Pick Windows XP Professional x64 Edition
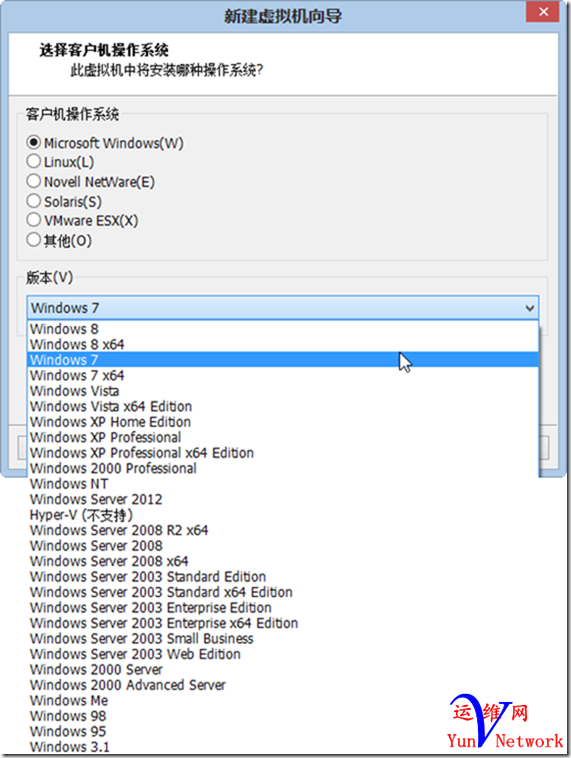The image size is (571, 758). pos(283,452)
